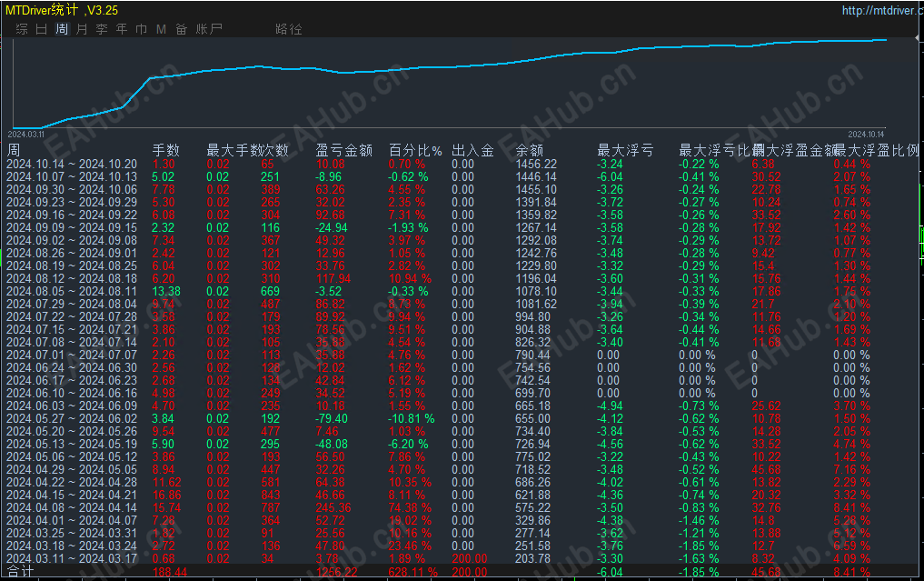Click max floating profit ratio 7.16 %
The width and height of the screenshot is (924, 581).
click(852, 469)
